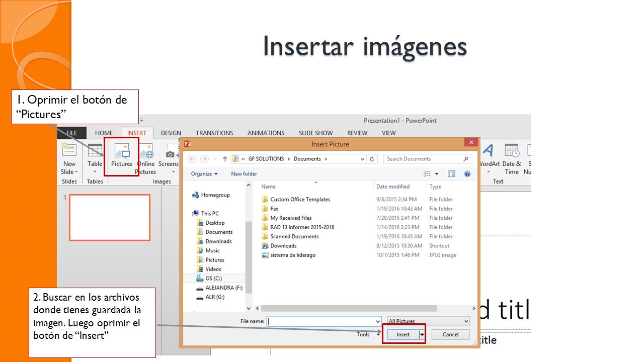Open the Tools dropdown

pos(368,334)
